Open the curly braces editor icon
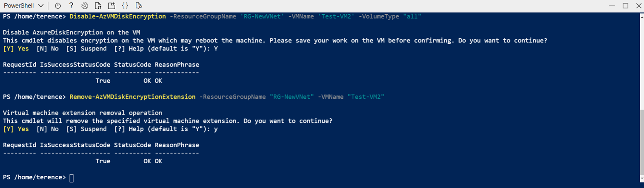Screen dimensions: 644x188 point(125,6)
